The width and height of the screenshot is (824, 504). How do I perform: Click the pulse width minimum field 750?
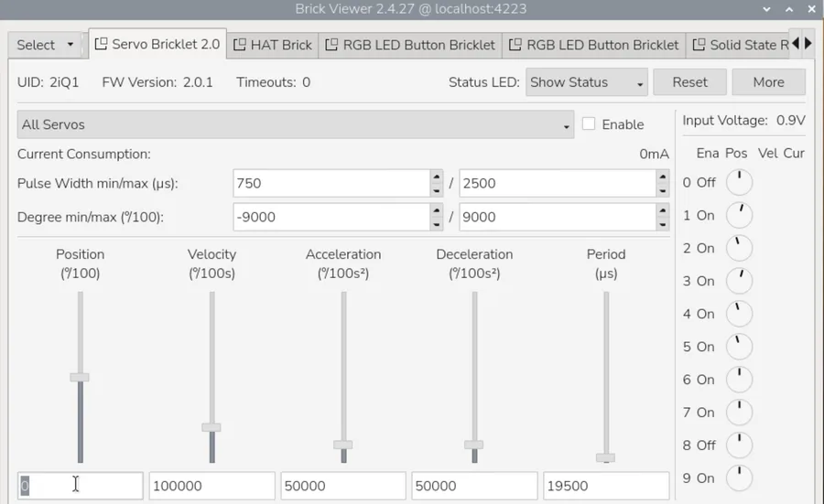coord(331,183)
